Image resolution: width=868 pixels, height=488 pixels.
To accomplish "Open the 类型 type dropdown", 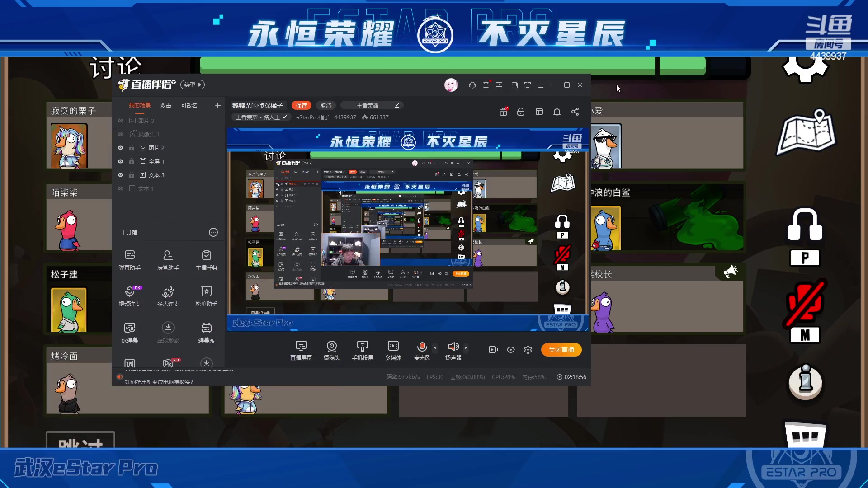I will tap(193, 84).
